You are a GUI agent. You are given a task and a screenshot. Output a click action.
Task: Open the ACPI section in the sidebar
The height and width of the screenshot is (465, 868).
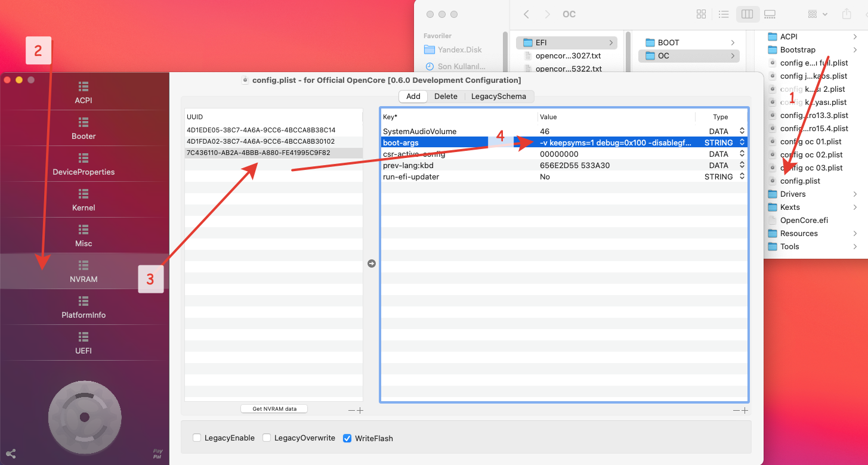pos(84,92)
